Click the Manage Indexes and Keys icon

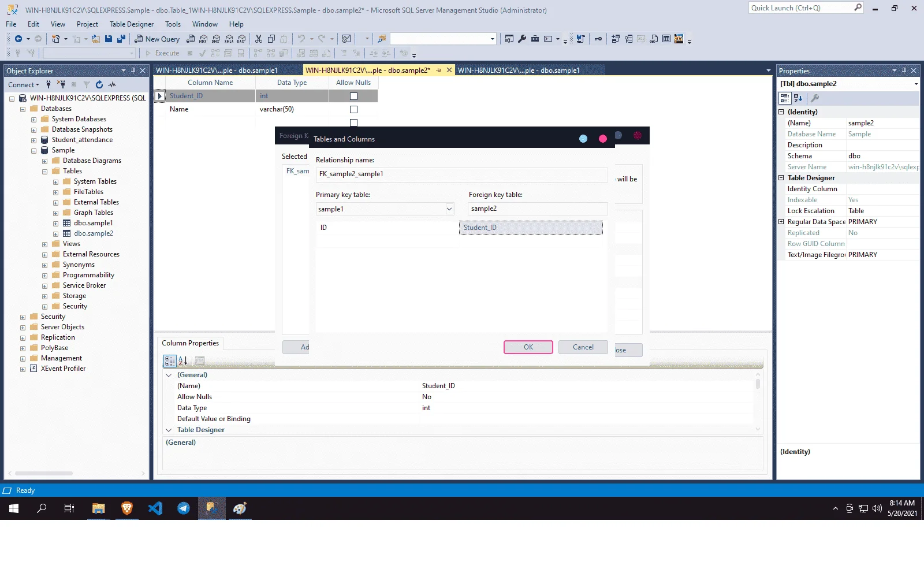(x=628, y=39)
